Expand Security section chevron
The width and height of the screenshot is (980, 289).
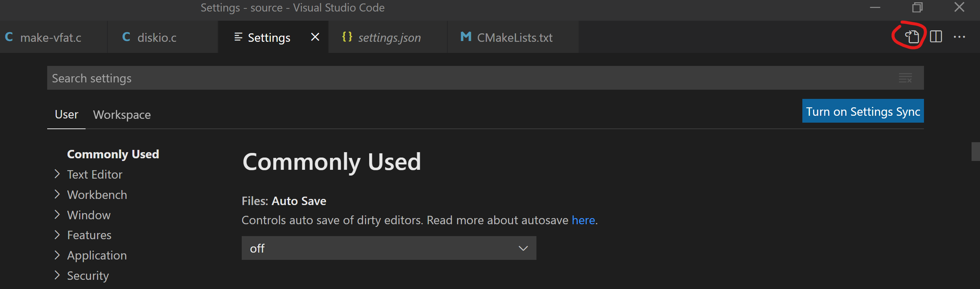[57, 275]
